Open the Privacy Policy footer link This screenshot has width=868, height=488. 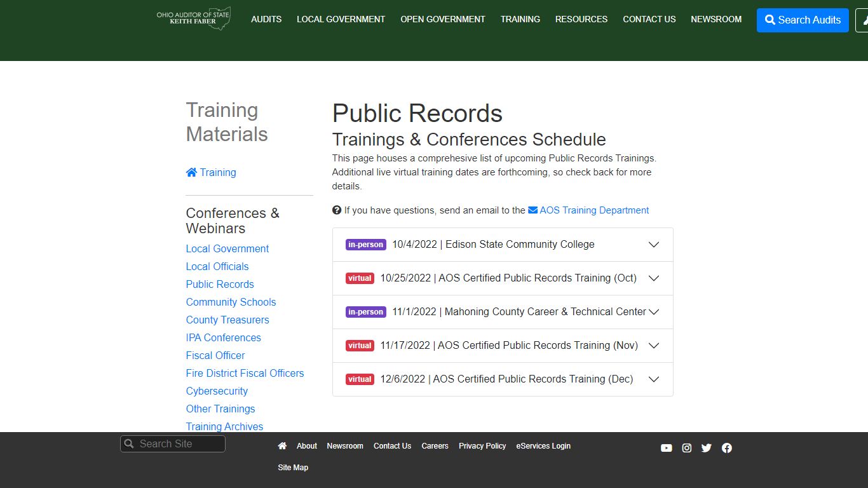point(482,446)
